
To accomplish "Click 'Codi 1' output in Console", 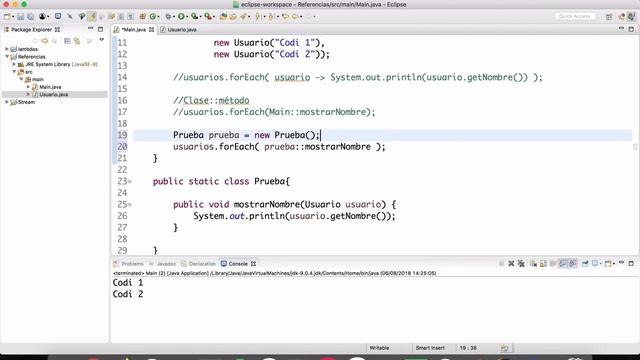I will [128, 282].
